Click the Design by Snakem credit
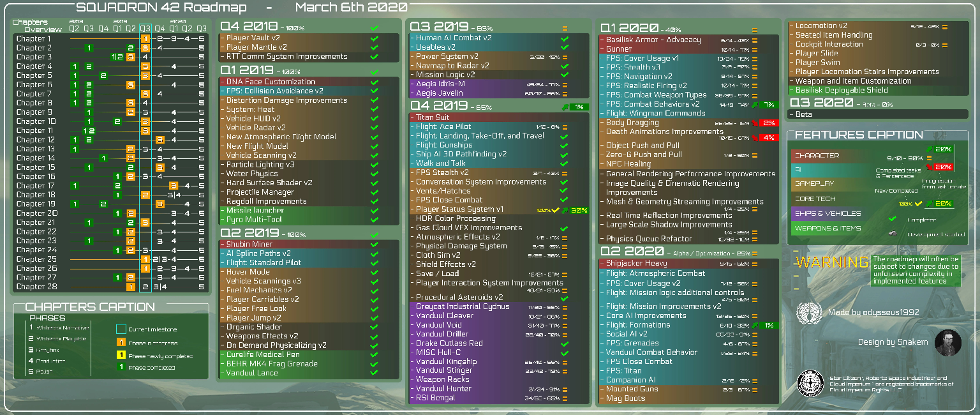The image size is (980, 415). (893, 343)
